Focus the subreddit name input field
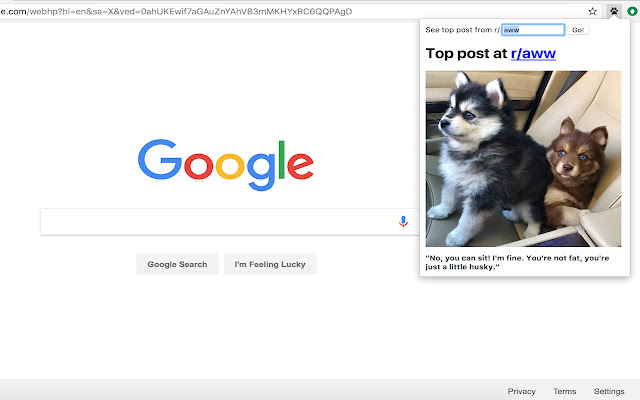 click(533, 30)
